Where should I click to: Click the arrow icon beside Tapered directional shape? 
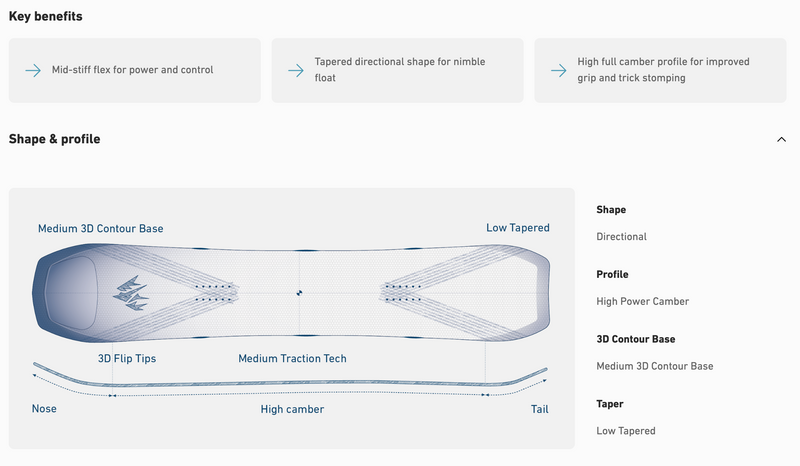click(x=295, y=70)
